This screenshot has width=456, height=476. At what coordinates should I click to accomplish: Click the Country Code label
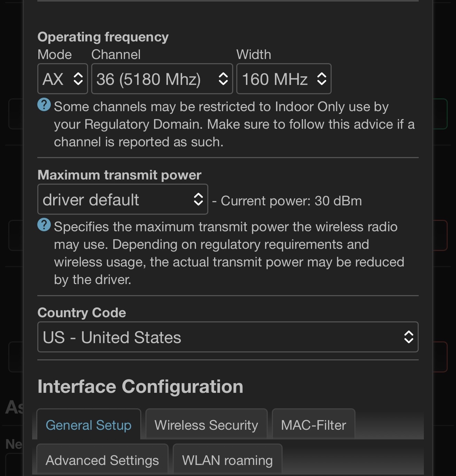click(x=82, y=313)
